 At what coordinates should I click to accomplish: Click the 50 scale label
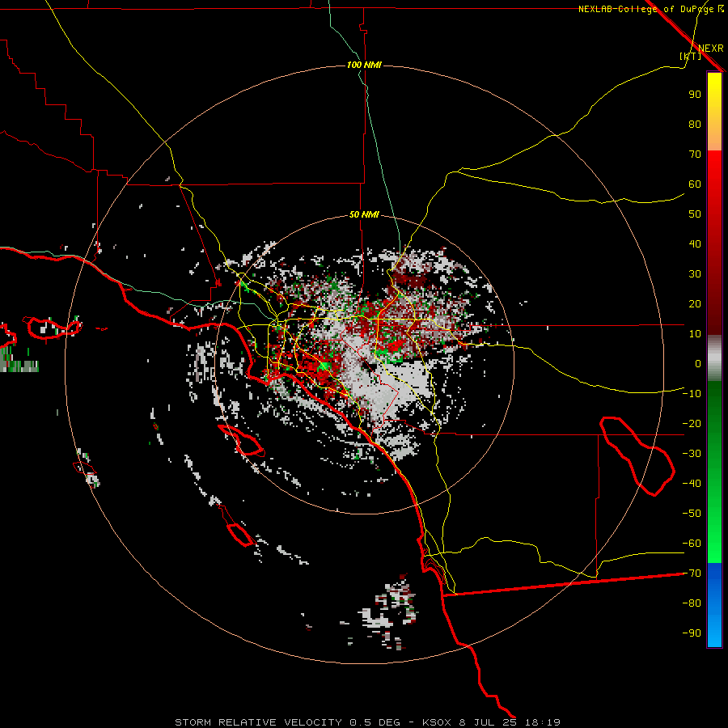click(x=695, y=214)
